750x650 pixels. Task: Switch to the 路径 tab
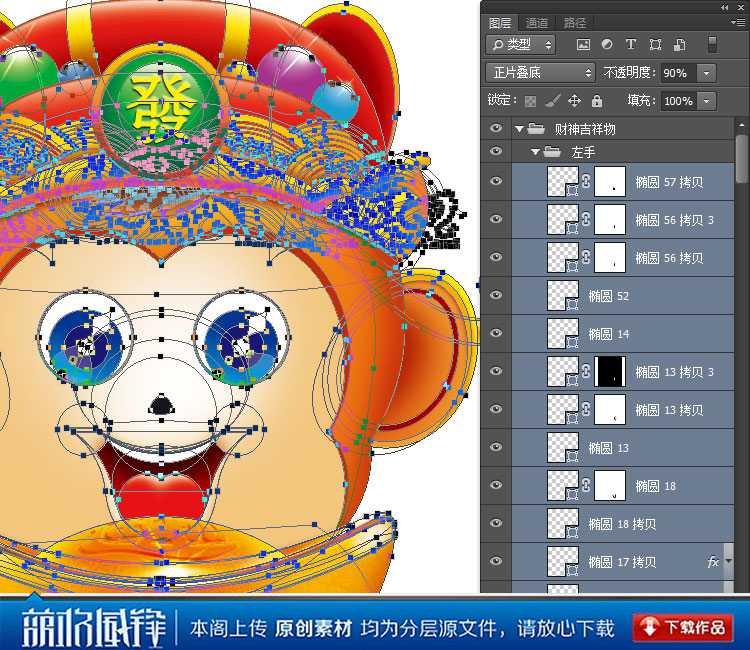coord(574,22)
